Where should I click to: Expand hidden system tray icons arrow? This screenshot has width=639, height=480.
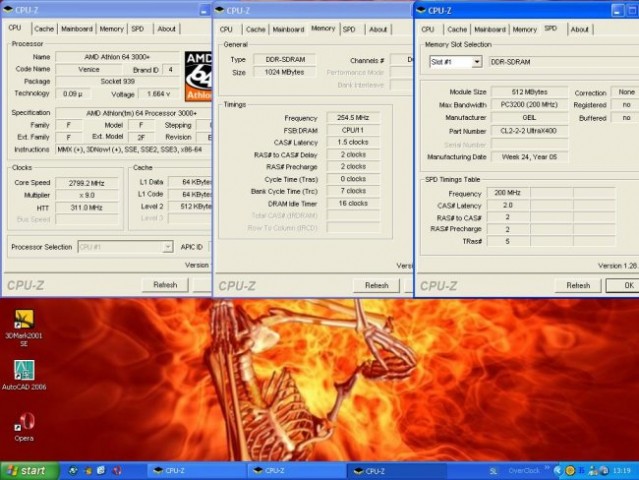click(x=557, y=471)
